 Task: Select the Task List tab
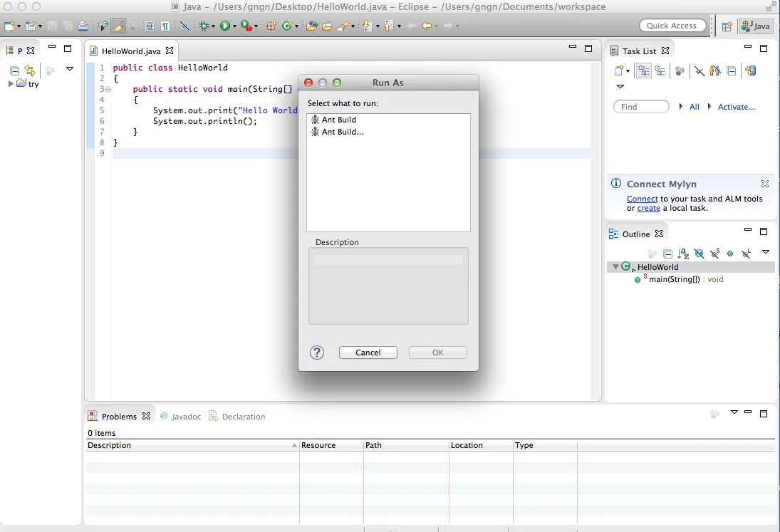[639, 51]
